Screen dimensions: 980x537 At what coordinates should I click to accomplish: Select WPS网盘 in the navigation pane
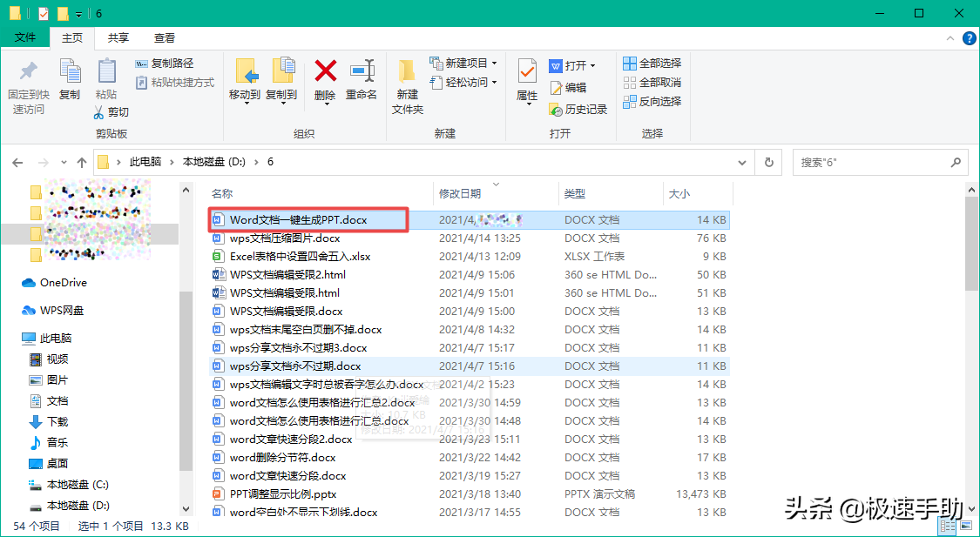53,311
